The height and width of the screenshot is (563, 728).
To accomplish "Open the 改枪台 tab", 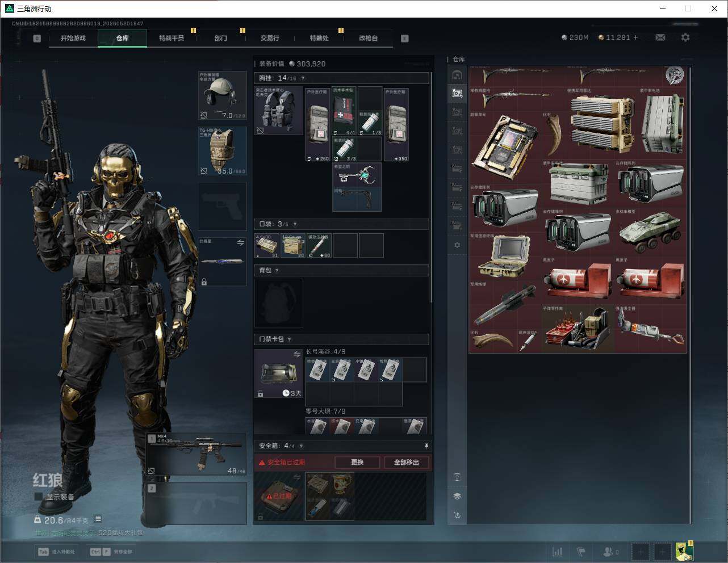I will pos(368,38).
